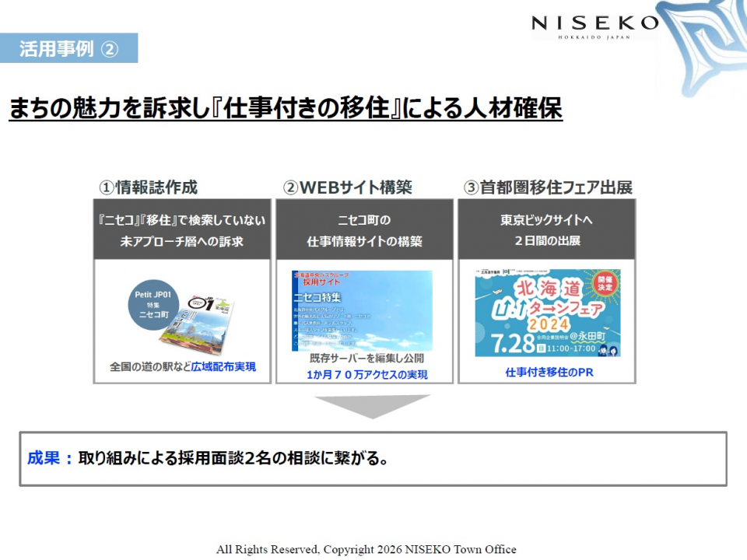This screenshot has width=747, height=560.
Task: Click the gray downward arrow below the panels
Action: pyautogui.click(x=372, y=405)
